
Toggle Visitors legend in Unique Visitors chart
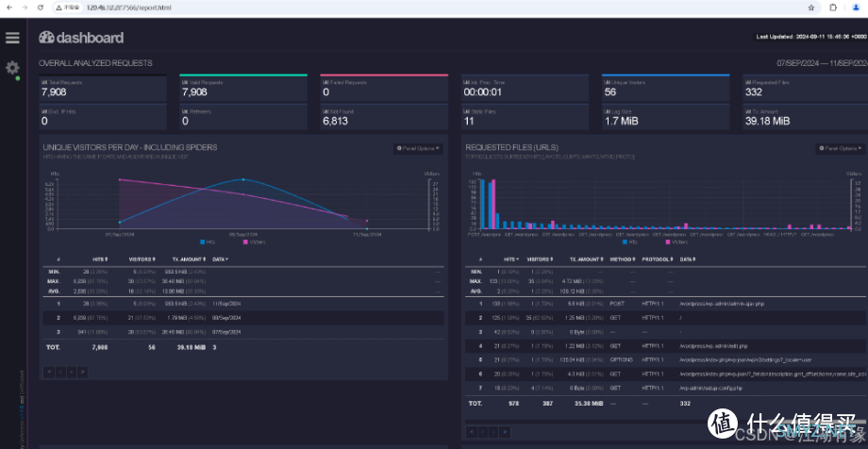[254, 241]
